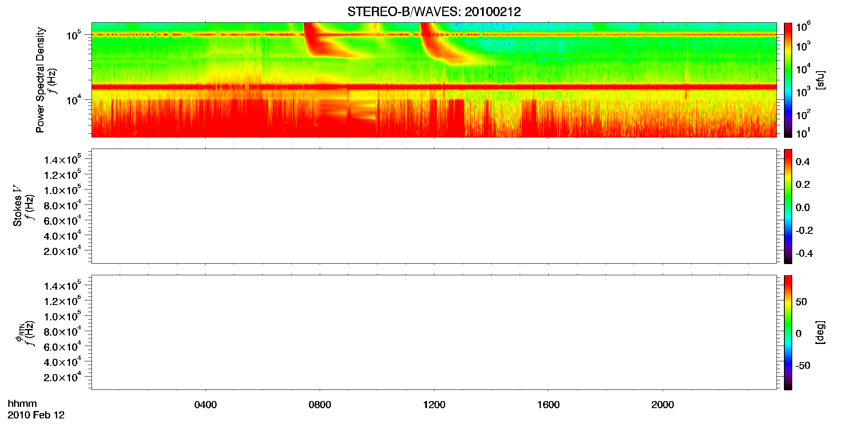The height and width of the screenshot is (447, 868).
Task: Click 1.4×10^5 tick on the φ RTN axis
Action: coord(62,286)
